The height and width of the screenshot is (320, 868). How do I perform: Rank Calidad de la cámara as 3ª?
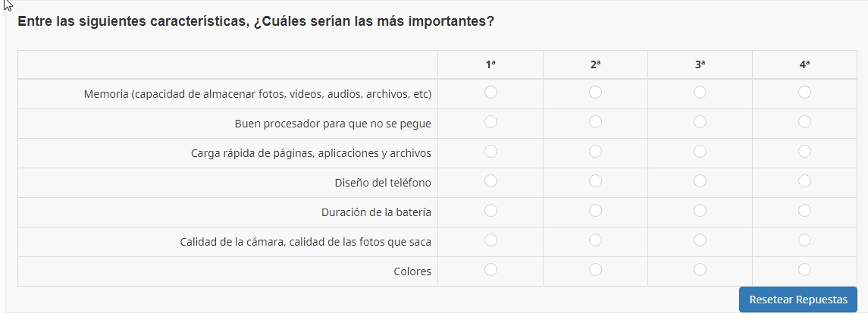(700, 240)
